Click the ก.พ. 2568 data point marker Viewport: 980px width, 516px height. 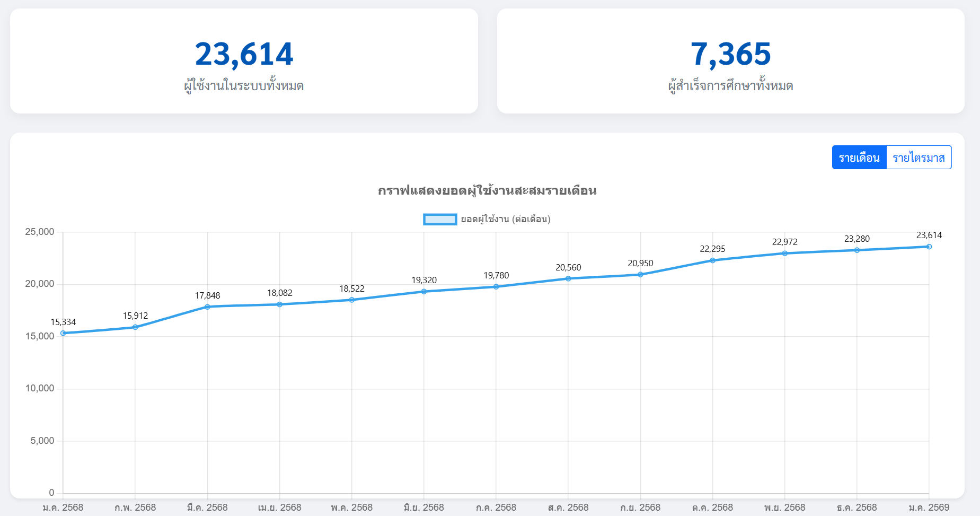pyautogui.click(x=135, y=327)
